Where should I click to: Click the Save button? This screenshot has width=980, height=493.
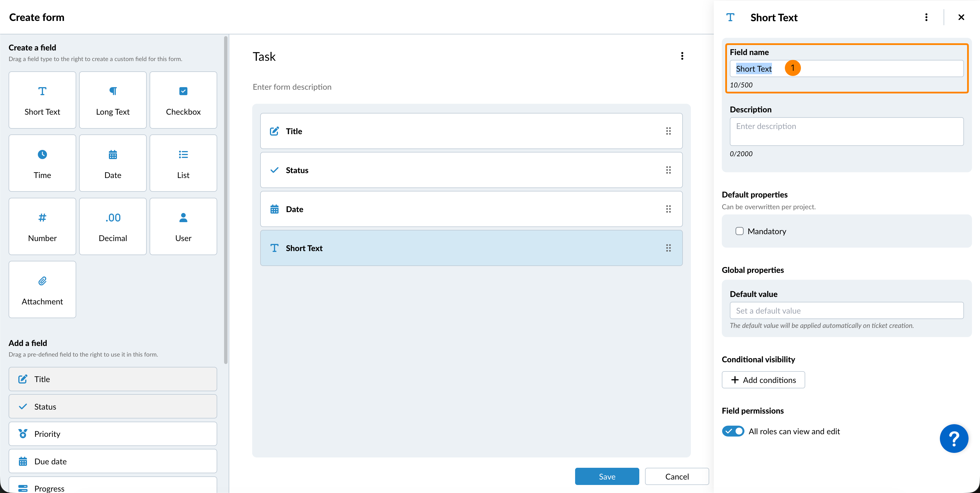[607, 477]
